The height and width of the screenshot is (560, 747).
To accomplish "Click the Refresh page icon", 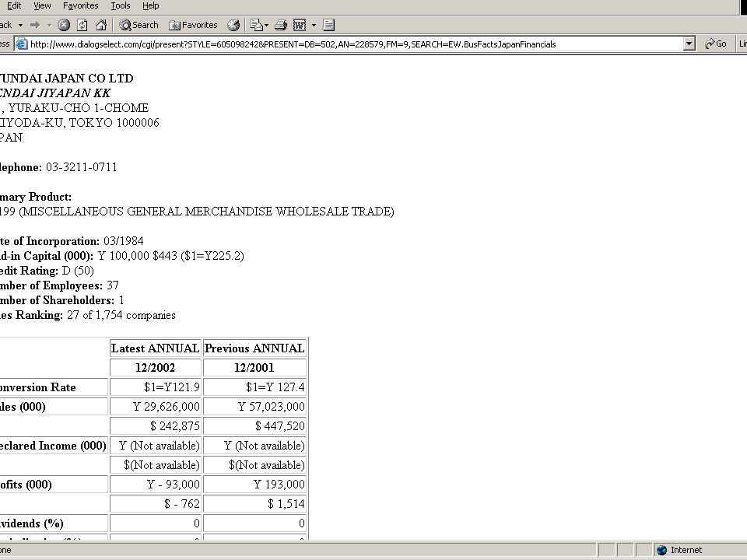I will (x=82, y=25).
